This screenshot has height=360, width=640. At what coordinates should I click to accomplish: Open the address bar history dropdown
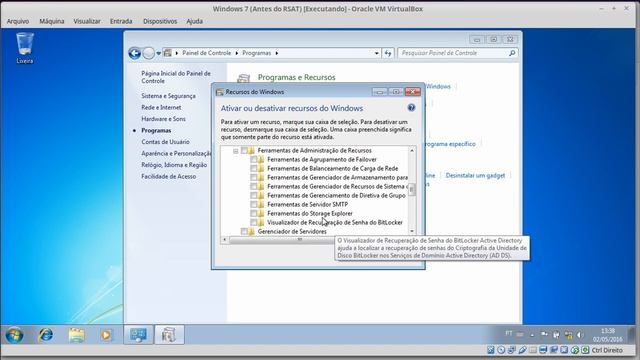(376, 53)
